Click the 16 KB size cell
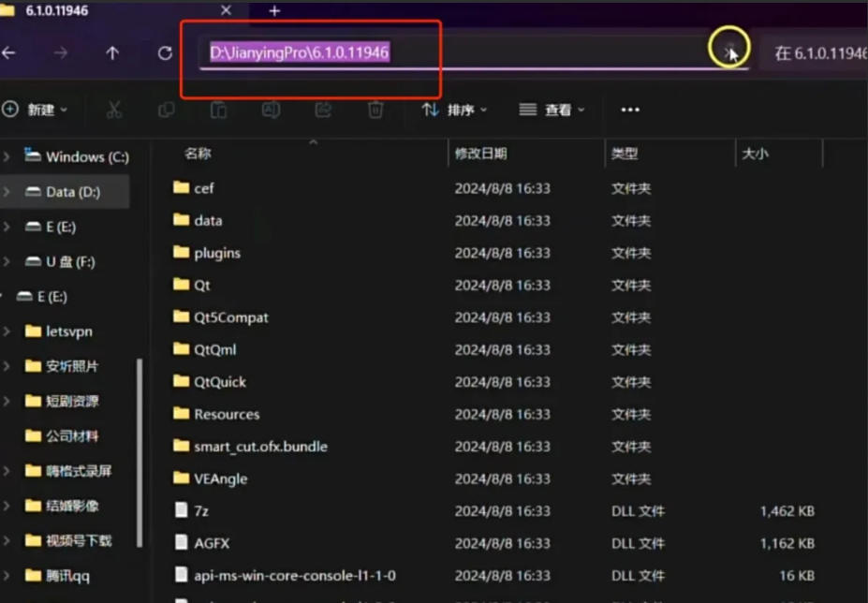The width and height of the screenshot is (868, 603). [797, 575]
